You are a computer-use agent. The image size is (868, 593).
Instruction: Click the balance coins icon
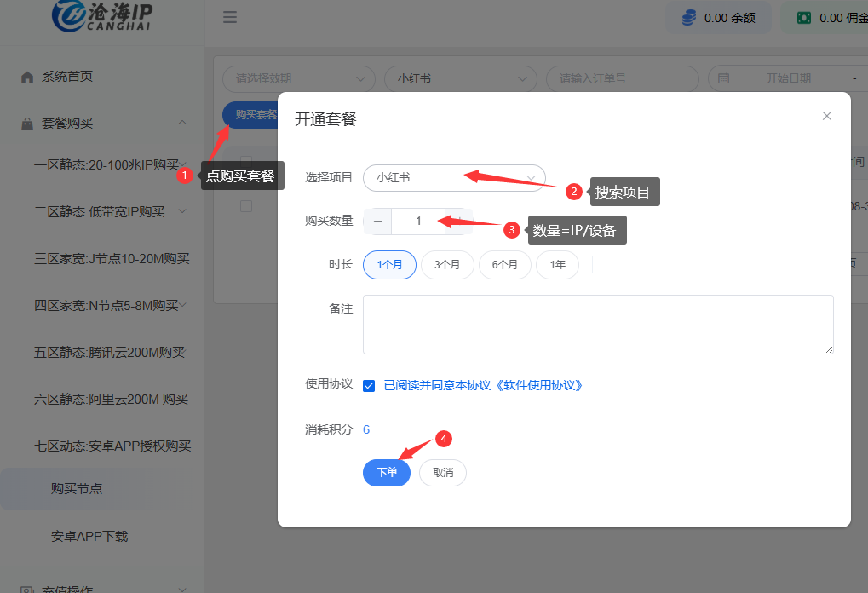tap(688, 18)
